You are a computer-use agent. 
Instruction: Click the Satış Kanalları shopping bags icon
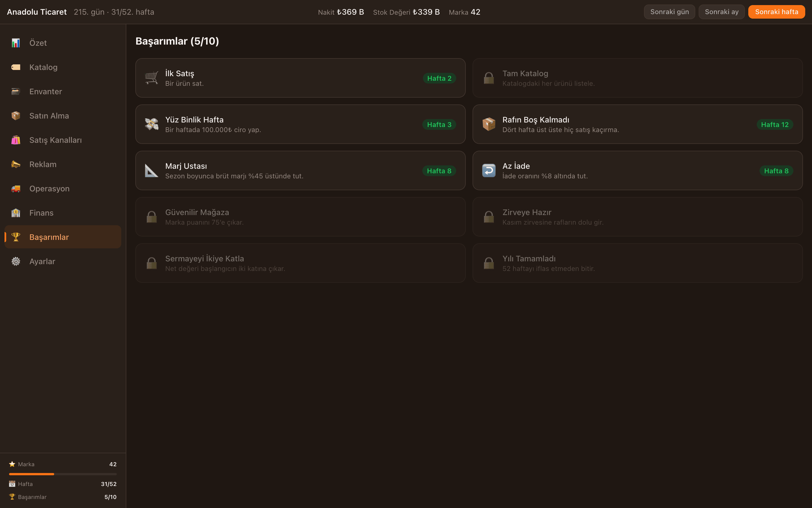tap(16, 140)
